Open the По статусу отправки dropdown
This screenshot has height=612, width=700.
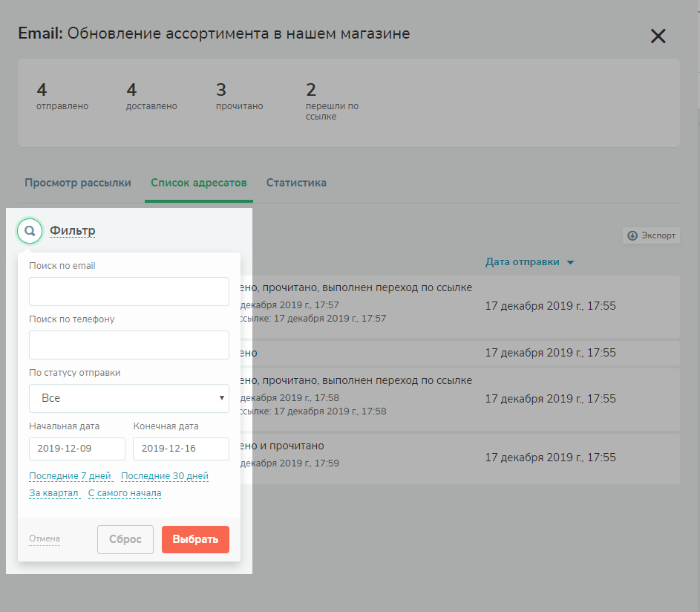click(x=129, y=398)
